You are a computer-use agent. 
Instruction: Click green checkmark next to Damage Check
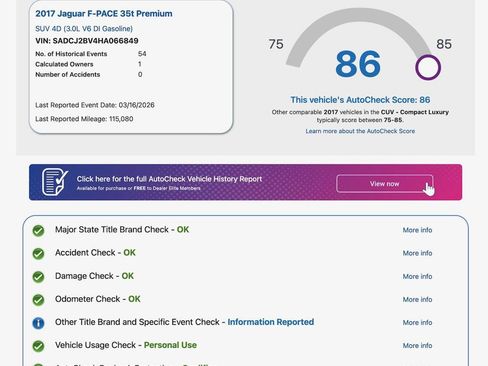[38, 277]
